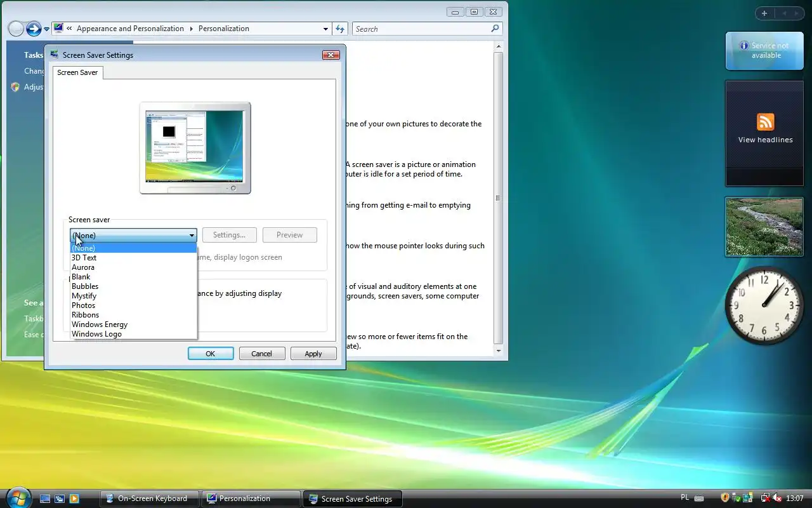Select Aurora screen saver option

(133, 267)
